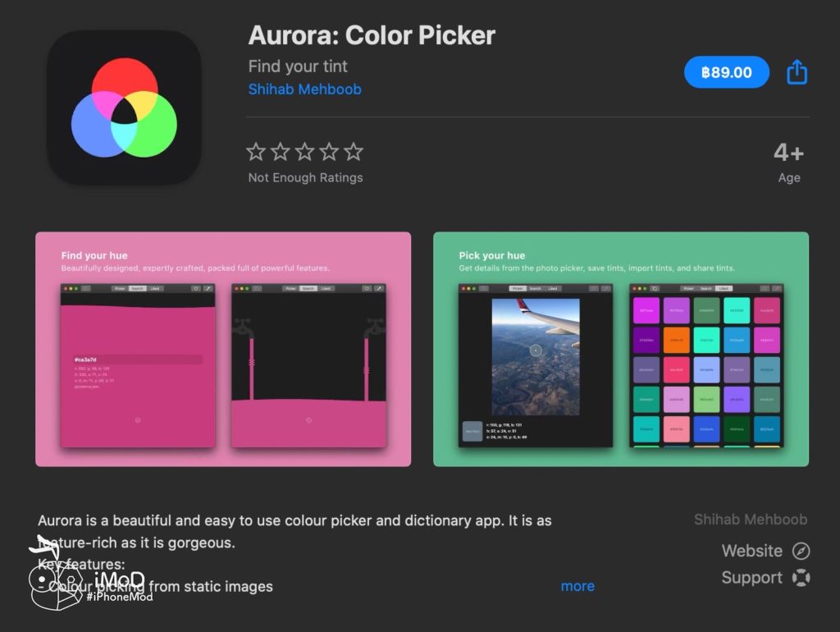The image size is (840, 632).
Task: Select the teal color swatch in the Liked grid
Action: [x=737, y=311]
